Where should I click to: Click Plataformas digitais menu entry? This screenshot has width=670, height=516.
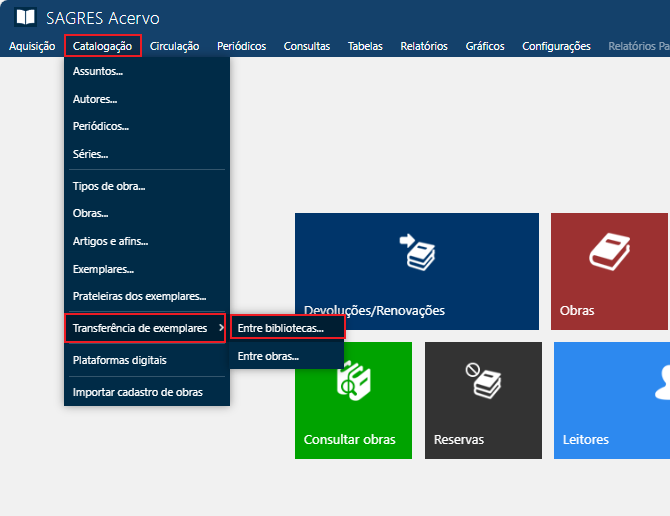click(x=119, y=360)
